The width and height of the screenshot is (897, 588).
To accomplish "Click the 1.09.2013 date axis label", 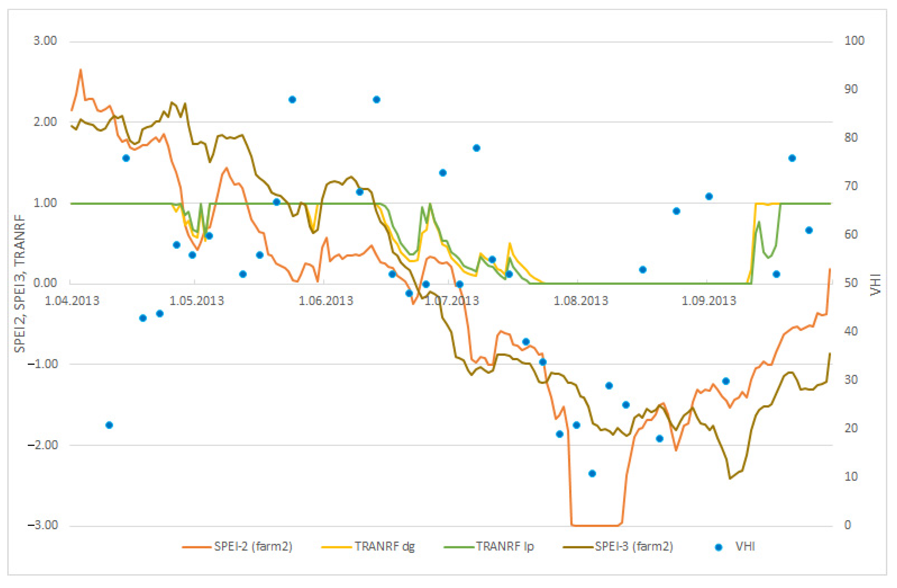I will click(709, 301).
